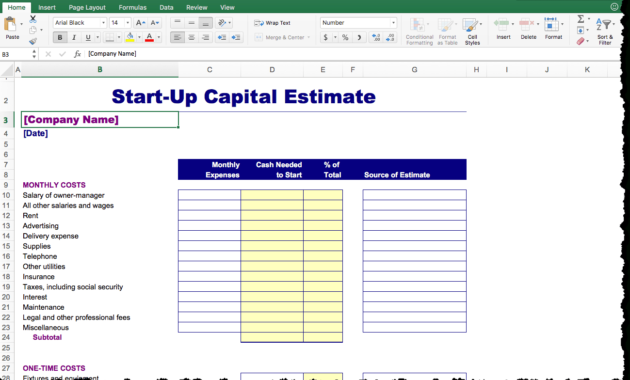This screenshot has height=380, width=630.
Task: Expand underline style arrow
Action: click(97, 37)
